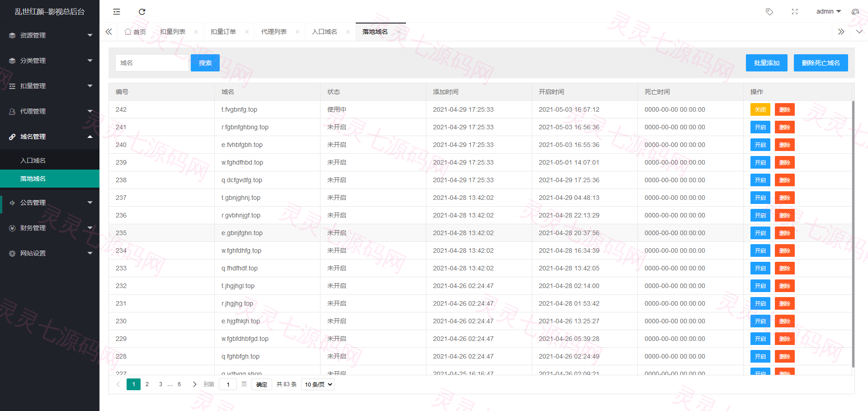Screen dimensions: 868x411
Task: Switch to the 扣量订单 tab
Action: pyautogui.click(x=223, y=32)
